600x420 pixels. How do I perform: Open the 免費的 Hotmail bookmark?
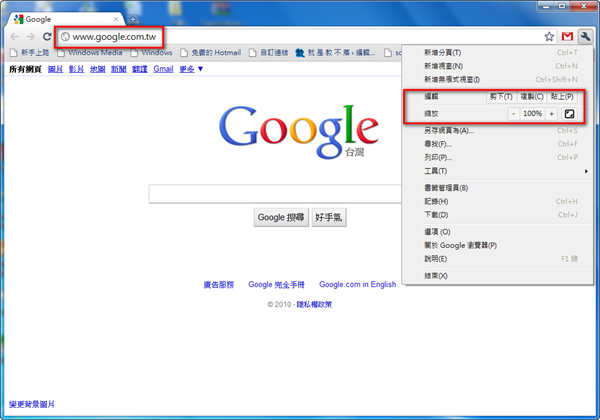tap(211, 52)
